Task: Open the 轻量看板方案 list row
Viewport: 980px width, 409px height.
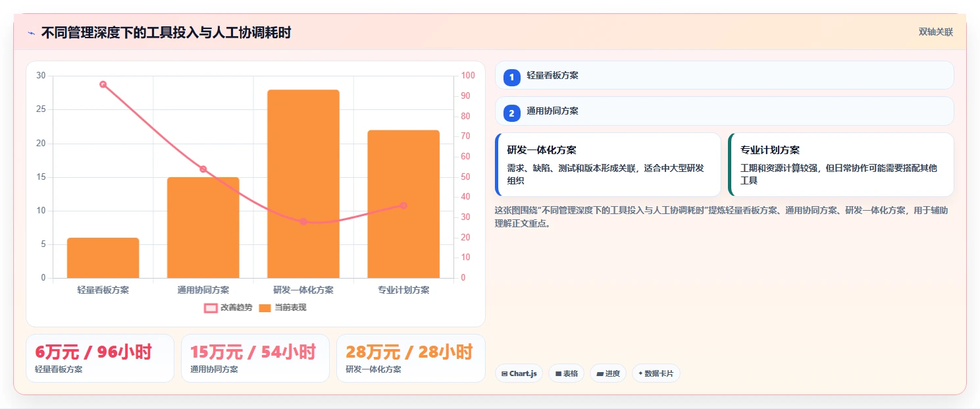Action: click(724, 75)
